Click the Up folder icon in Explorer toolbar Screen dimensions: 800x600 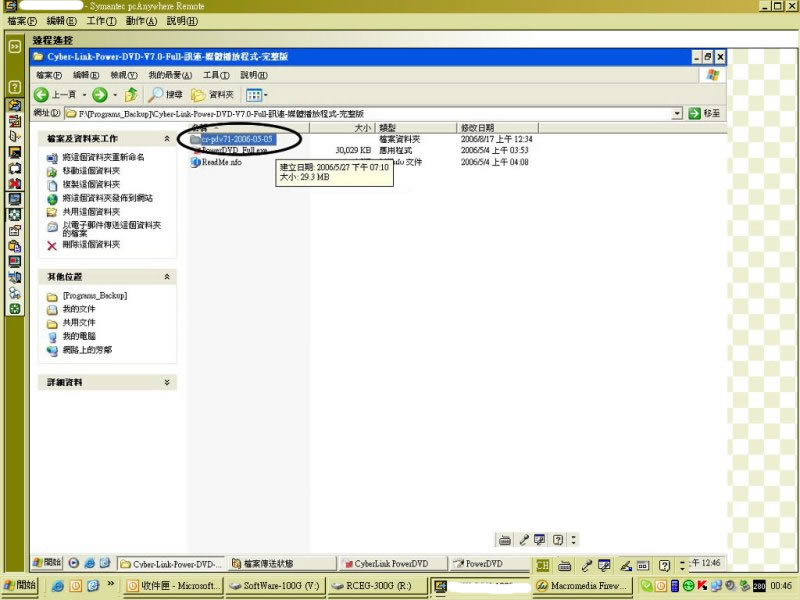point(131,94)
